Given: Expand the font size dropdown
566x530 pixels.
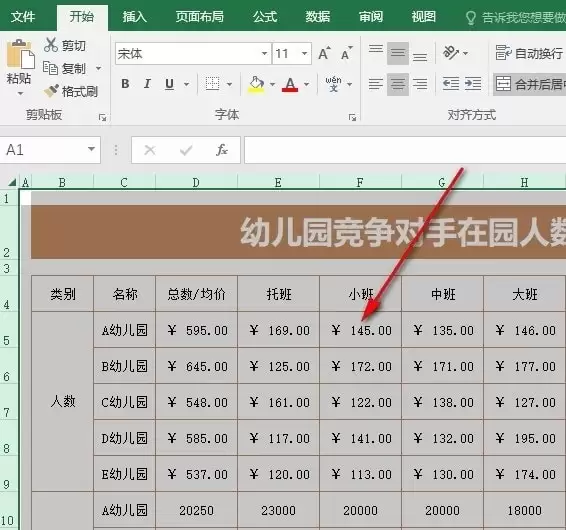Looking at the screenshot, I should (x=305, y=53).
